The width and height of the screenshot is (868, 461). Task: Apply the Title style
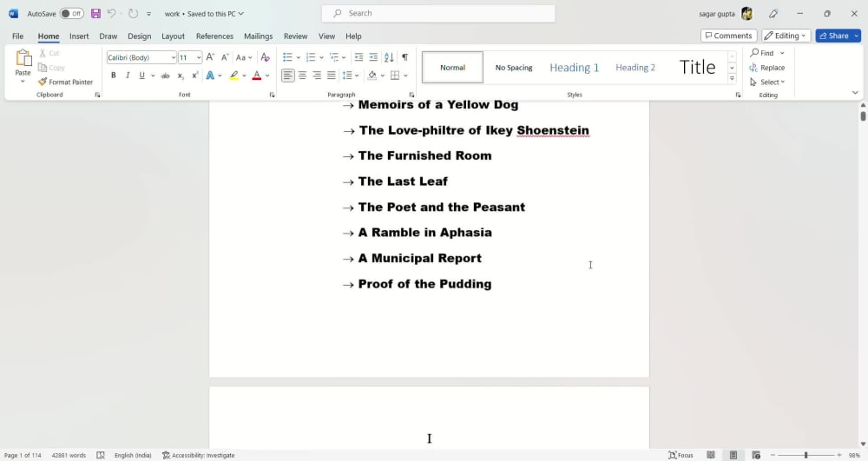click(698, 68)
